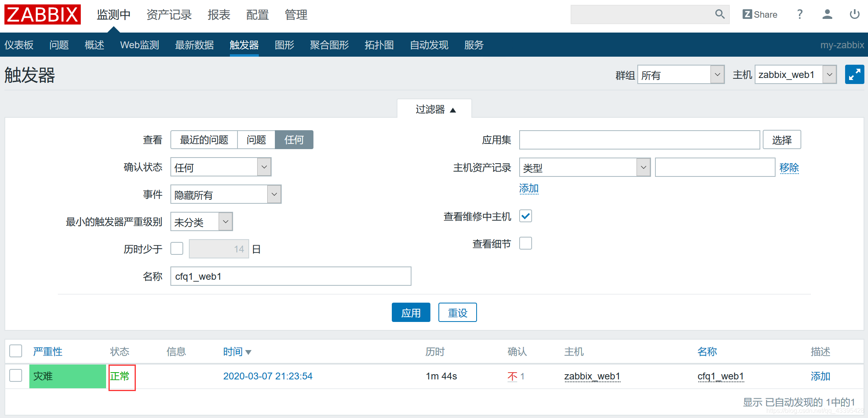The image size is (868, 418).
Task: Click the 应用集 input field
Action: pos(640,140)
